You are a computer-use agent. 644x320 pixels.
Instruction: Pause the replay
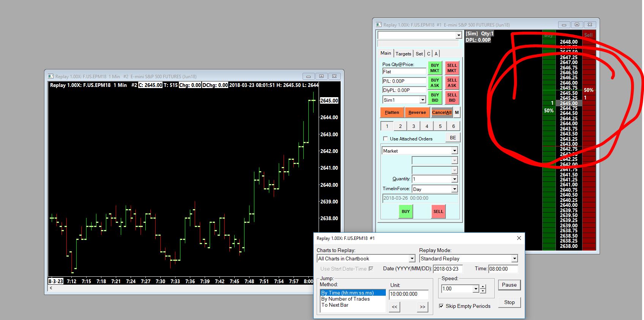(509, 285)
